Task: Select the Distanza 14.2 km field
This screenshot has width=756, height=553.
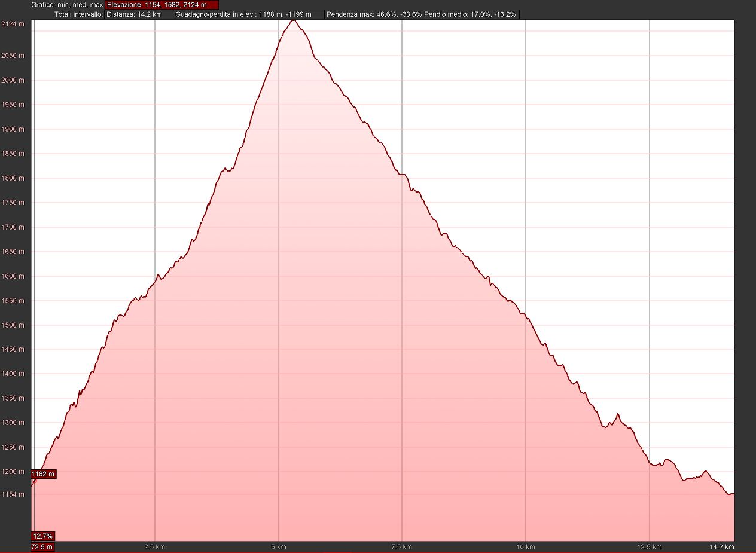Action: [139, 14]
